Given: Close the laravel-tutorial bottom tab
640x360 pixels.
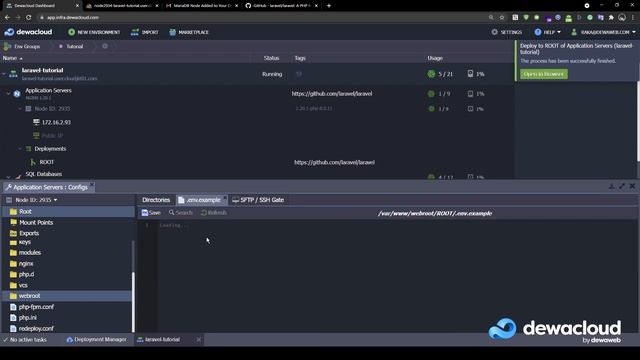Looking at the screenshot, I should coord(199,340).
